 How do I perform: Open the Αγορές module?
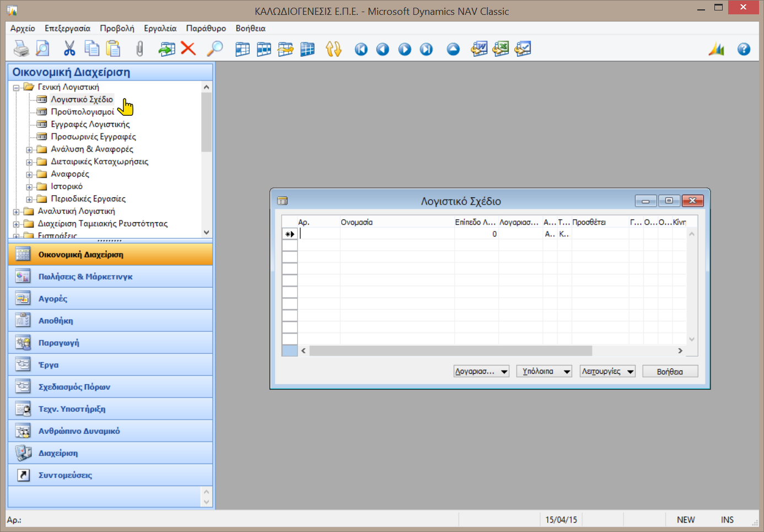tap(110, 299)
